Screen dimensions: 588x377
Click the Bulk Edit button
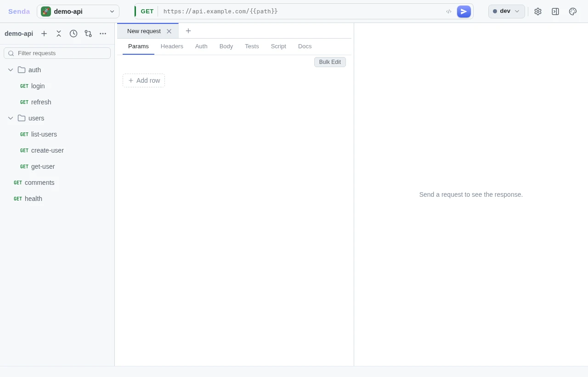click(x=330, y=62)
